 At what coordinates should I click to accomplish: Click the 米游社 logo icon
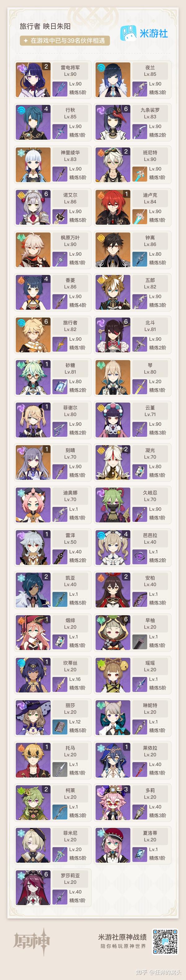pyautogui.click(x=128, y=33)
